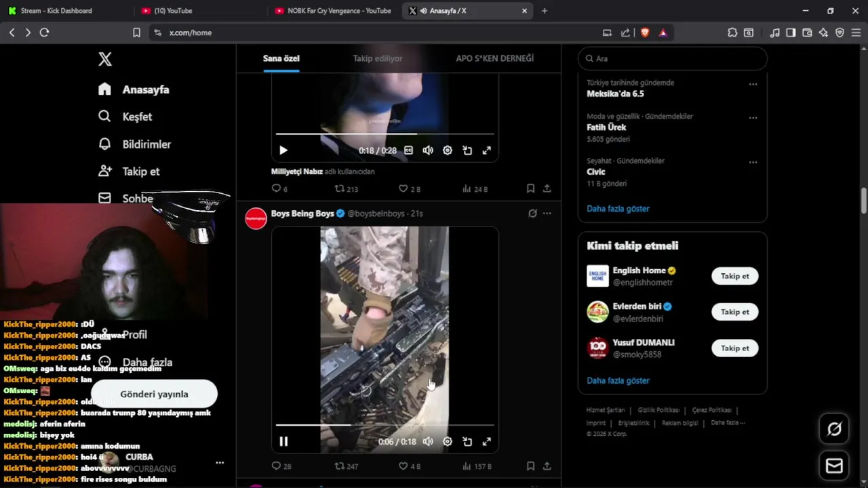Open Keşfet explore page
The image size is (868, 488).
click(125, 117)
